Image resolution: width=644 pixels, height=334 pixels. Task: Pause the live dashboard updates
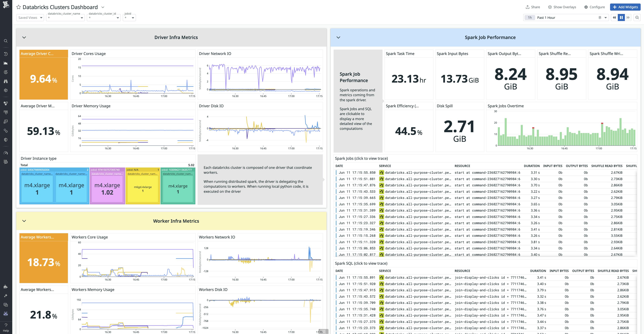click(621, 17)
